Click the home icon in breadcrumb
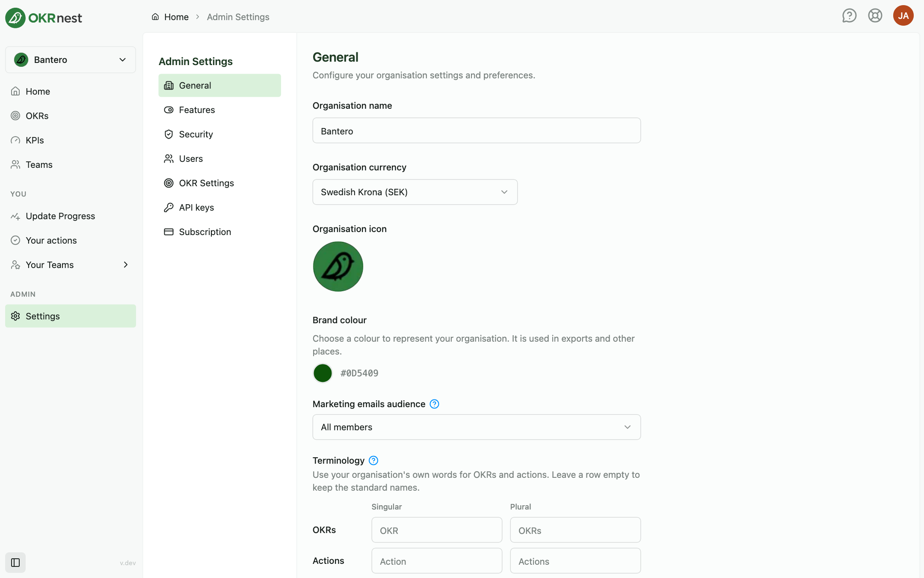 point(155,17)
